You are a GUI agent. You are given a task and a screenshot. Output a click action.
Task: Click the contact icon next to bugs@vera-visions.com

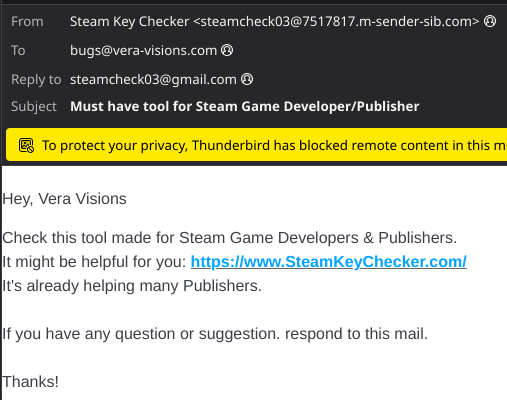(x=227, y=50)
